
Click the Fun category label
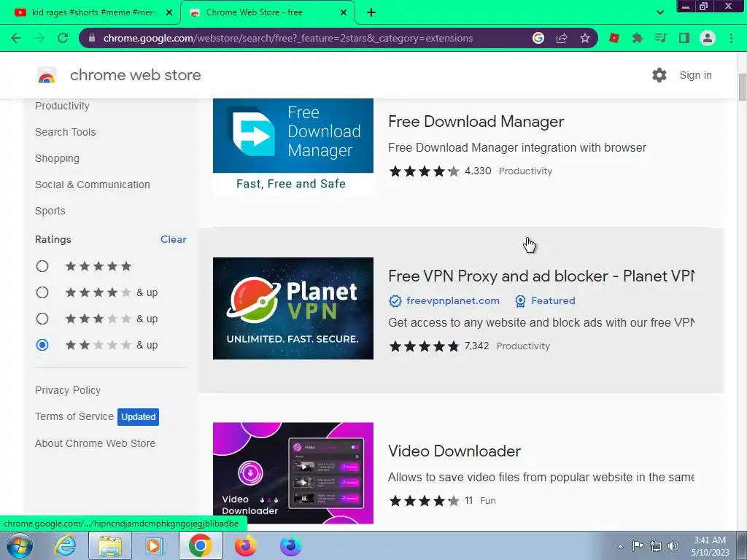tap(488, 500)
